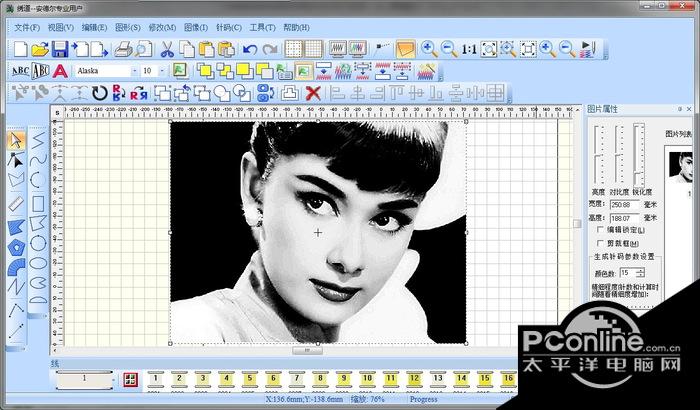Toggle the 剪裁框 checkbox
Screen dimensions: 700x410
[x=600, y=243]
